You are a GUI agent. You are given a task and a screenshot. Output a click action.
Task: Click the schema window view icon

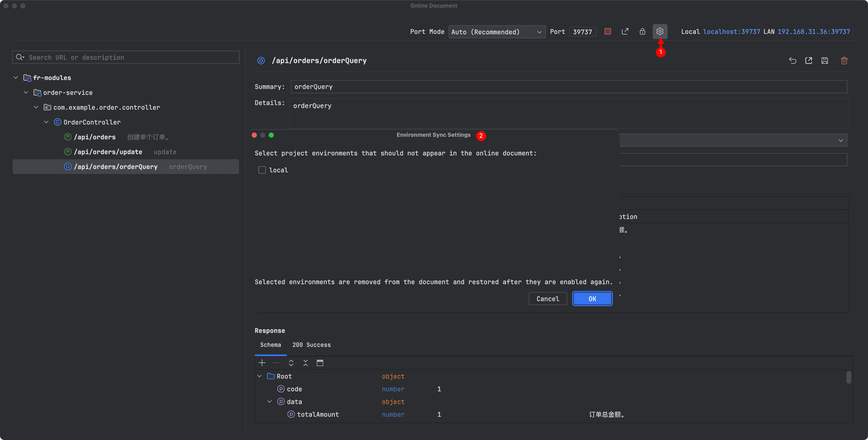320,363
